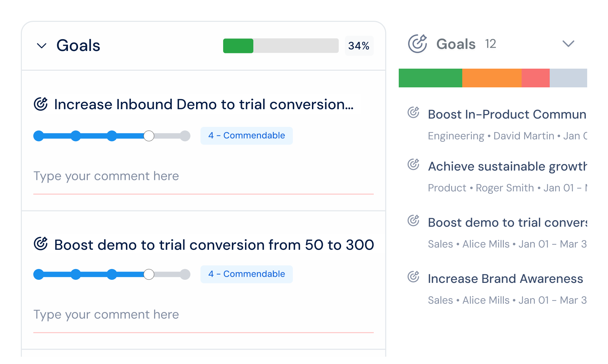Open Increase Inbound Demo to trial conversion goal
Image resolution: width=608 pixels, height=364 pixels.
204,104
